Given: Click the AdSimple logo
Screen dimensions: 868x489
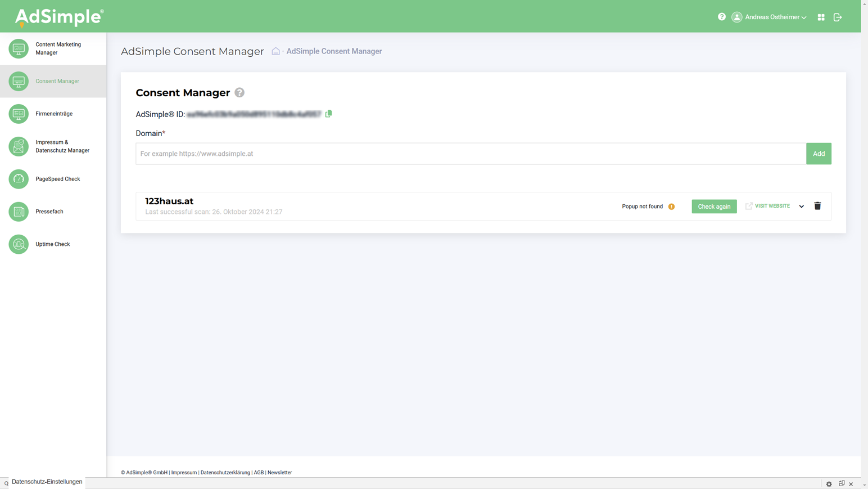Looking at the screenshot, I should click(59, 17).
